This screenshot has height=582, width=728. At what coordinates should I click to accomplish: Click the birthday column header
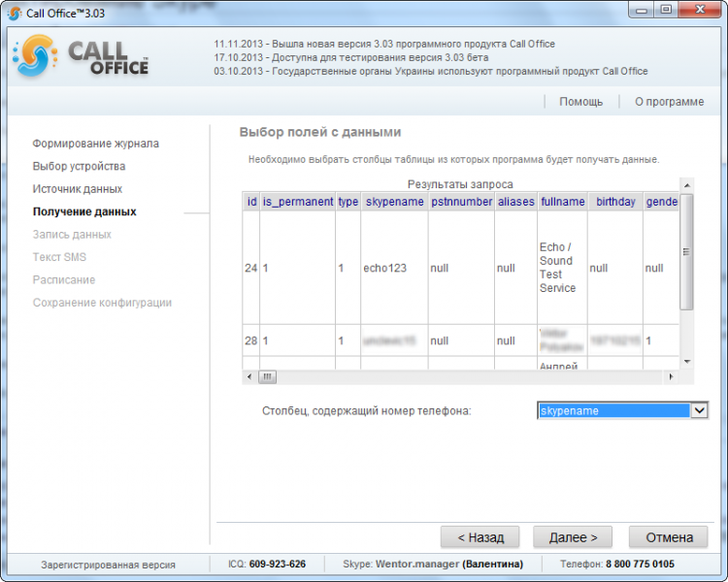tap(615, 202)
